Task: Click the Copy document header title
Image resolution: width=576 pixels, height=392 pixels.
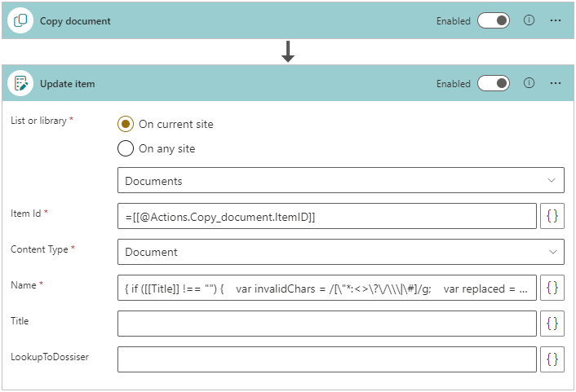Action: click(x=75, y=21)
